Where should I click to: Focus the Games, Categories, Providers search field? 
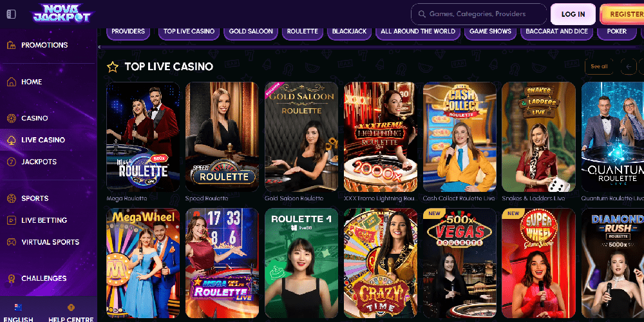pos(479,14)
